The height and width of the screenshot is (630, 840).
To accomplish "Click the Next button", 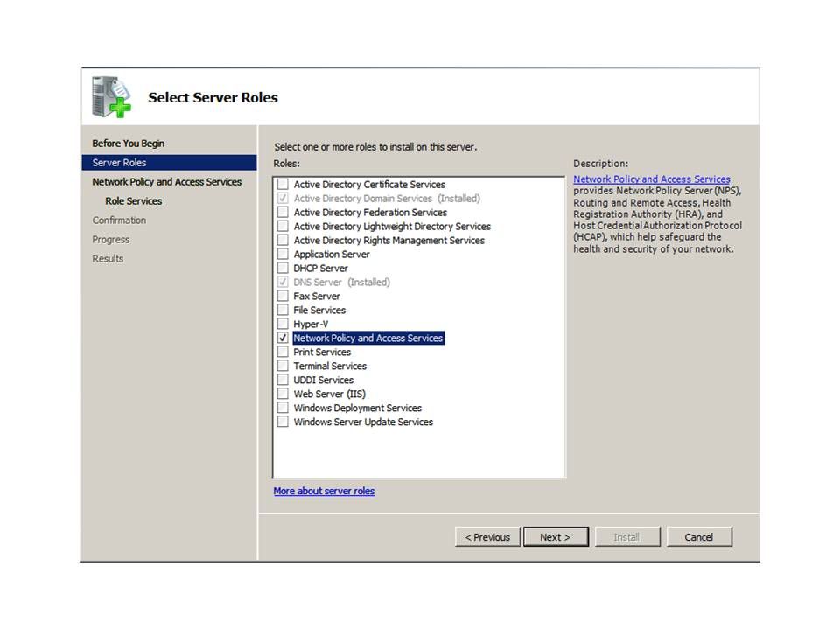I will pyautogui.click(x=555, y=537).
